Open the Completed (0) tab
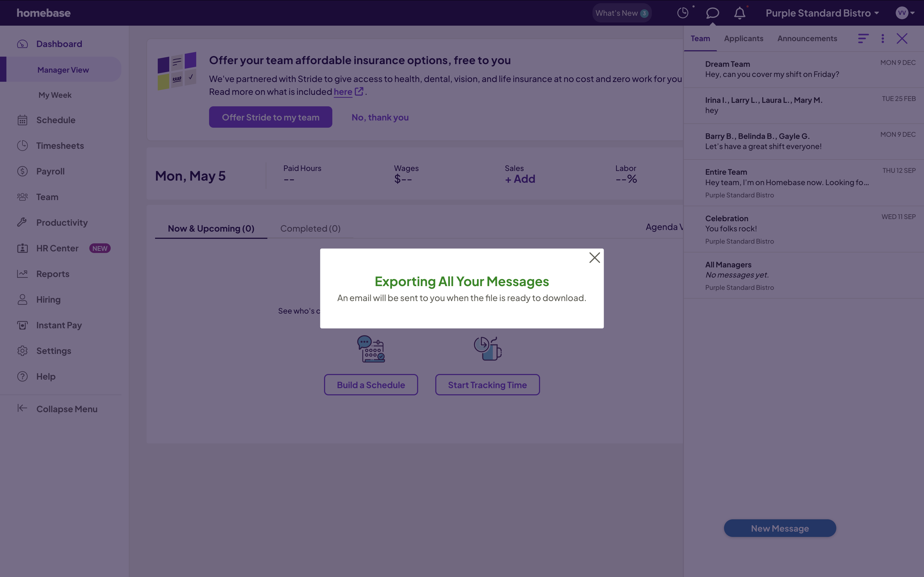This screenshot has height=577, width=924. point(310,228)
